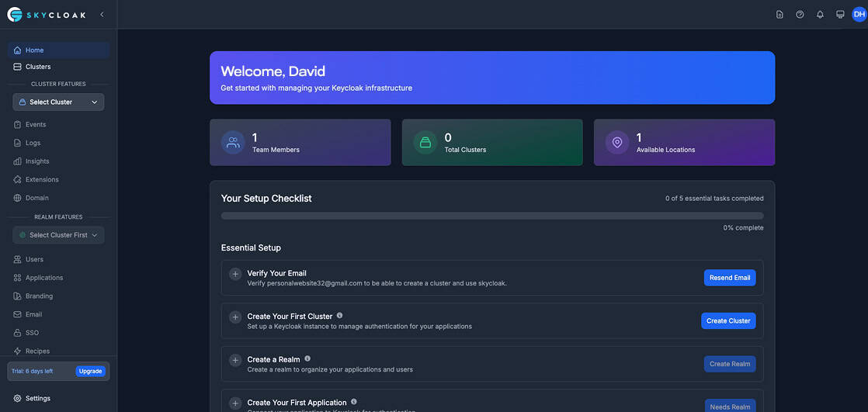Click the Create Cluster button
Screen dimensions: 868x412
tap(727, 320)
